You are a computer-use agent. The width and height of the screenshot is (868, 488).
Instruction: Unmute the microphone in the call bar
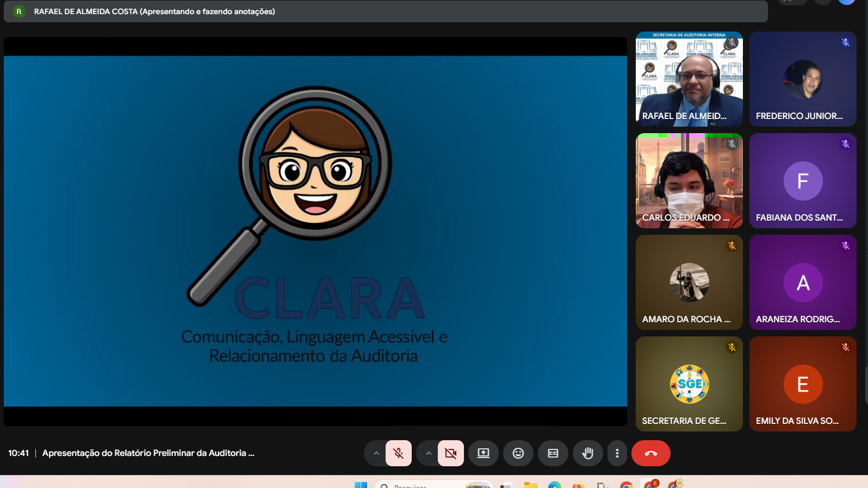click(x=398, y=453)
